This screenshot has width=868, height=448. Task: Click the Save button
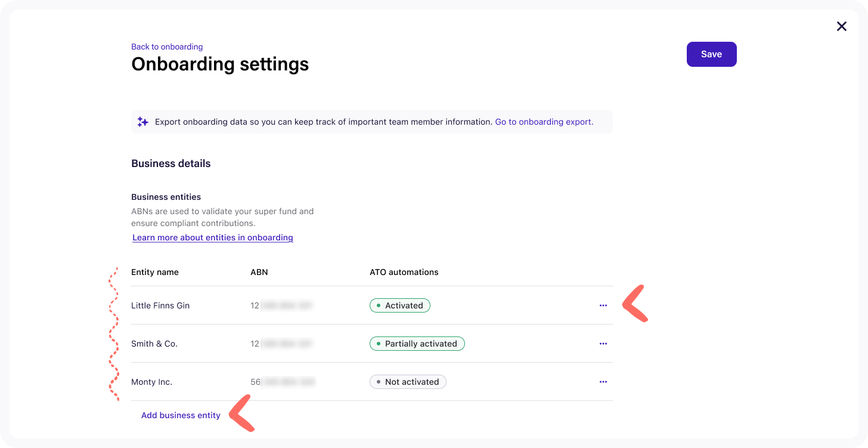(x=711, y=54)
